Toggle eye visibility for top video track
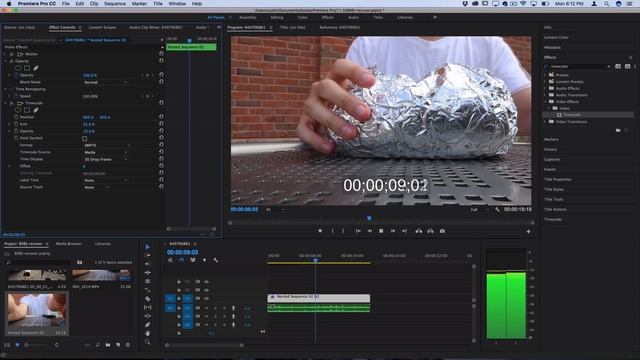 coord(207,282)
